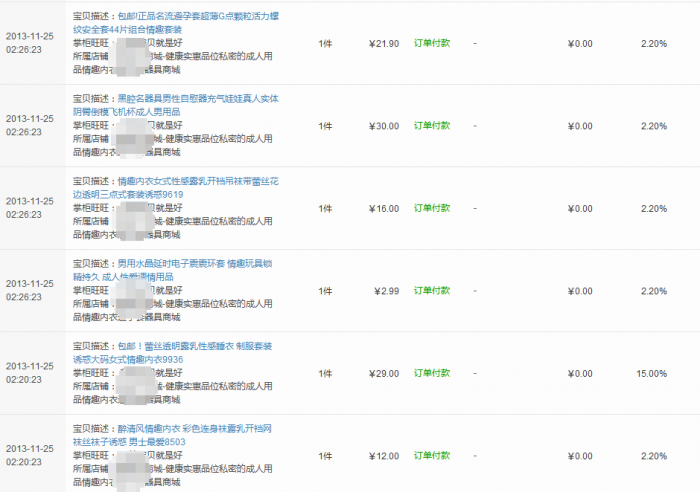This screenshot has width=700, height=492.
Task: Click the 1件 quantity in the ¥16.00 row
Action: (x=325, y=209)
